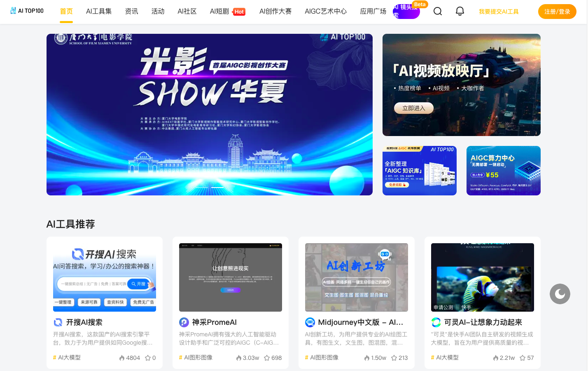Click flame heat icon on 开搜AI搜索 card
The image size is (588, 371).
tap(122, 358)
